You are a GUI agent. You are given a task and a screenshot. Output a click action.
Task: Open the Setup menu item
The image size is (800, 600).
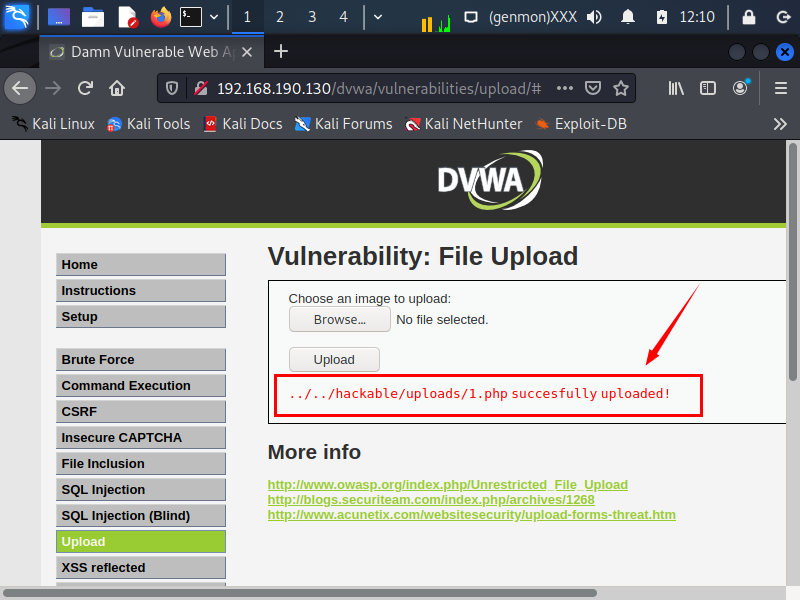point(141,316)
